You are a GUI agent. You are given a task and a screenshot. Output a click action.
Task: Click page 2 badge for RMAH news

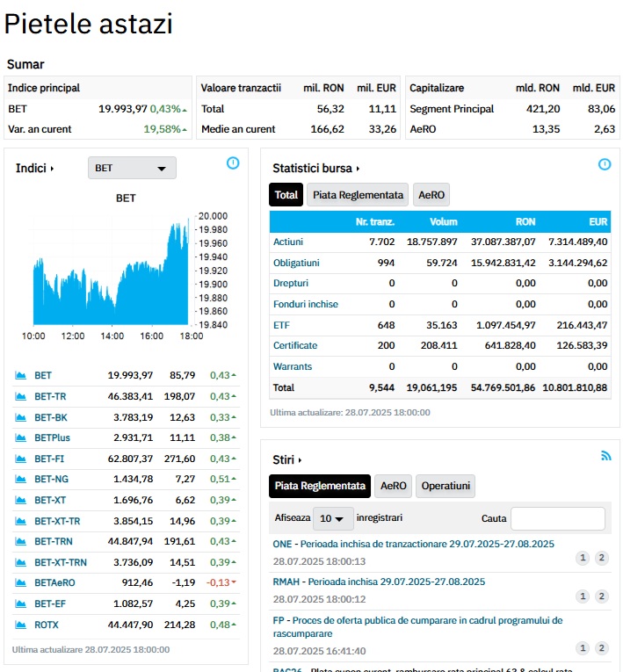pos(602,596)
